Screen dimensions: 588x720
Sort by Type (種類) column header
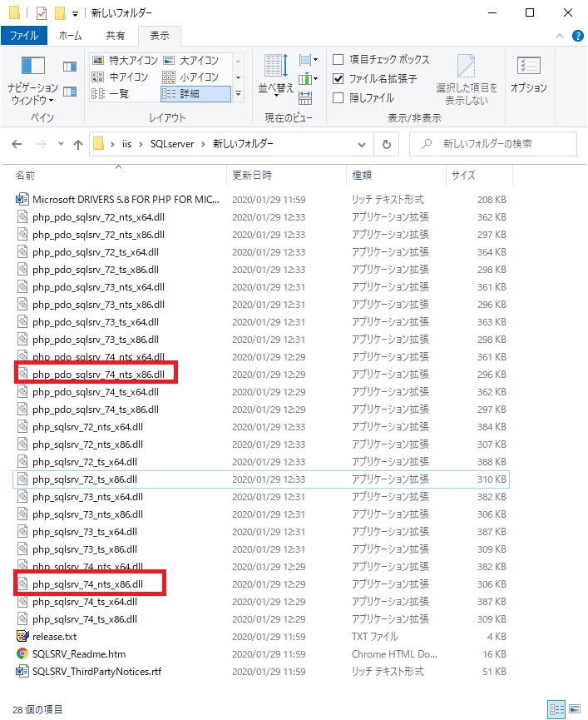(396, 175)
